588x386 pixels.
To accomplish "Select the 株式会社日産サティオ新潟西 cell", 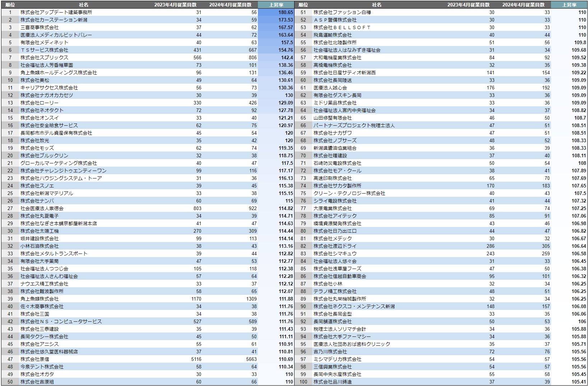I will click(x=344, y=73).
